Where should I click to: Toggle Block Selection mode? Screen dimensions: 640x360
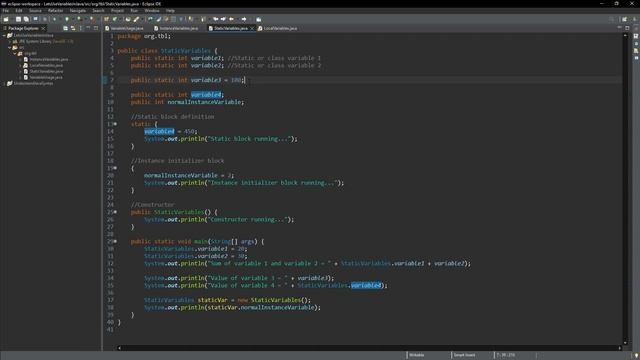pyautogui.click(x=173, y=19)
